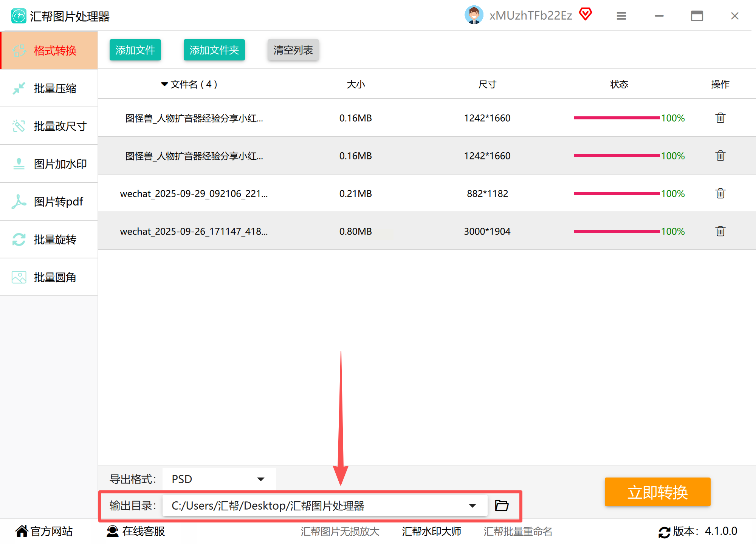
Task: Expand the output directory path dropdown
Action: pos(472,505)
